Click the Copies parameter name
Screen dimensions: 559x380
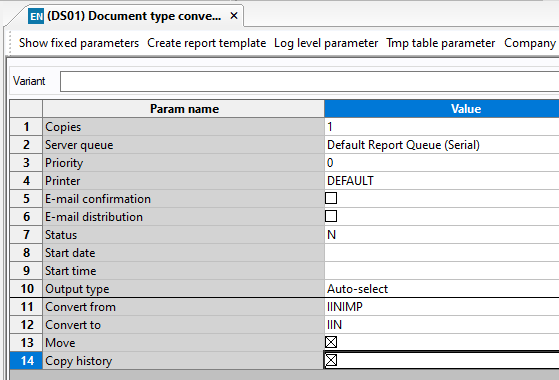point(183,127)
